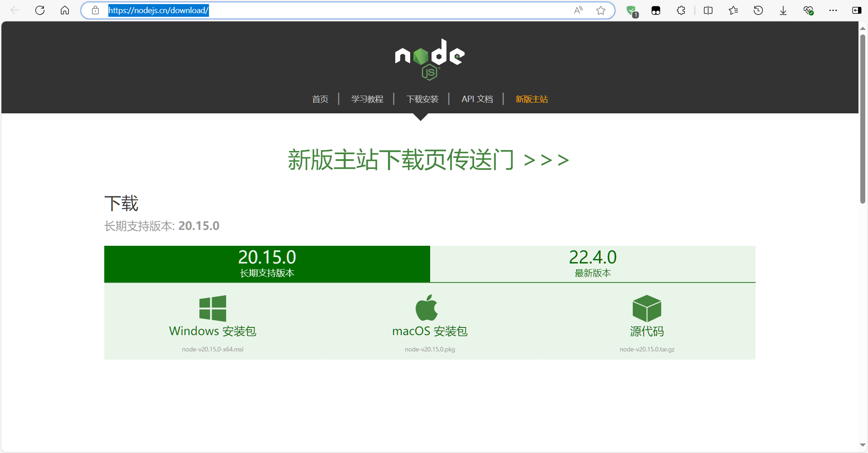Viewport: 868px width, 453px height.
Task: Select the 20.15.0 长期支持版本 tab
Action: [x=267, y=264]
